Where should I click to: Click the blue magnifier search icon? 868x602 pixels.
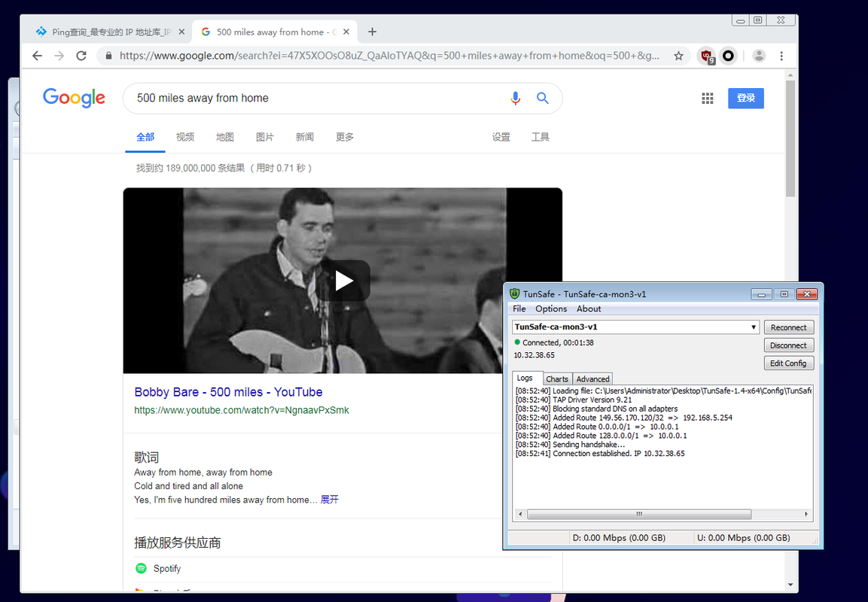[x=543, y=99]
